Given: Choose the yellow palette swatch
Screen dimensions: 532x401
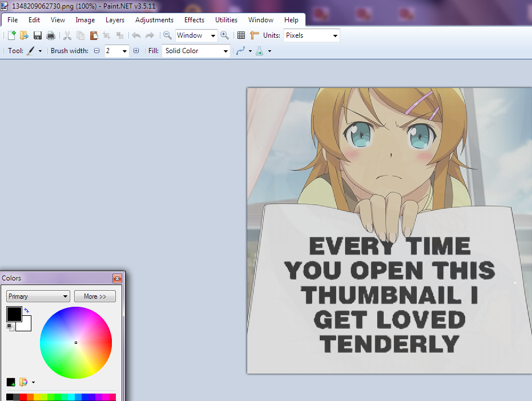Looking at the screenshot, I should tap(37, 397).
